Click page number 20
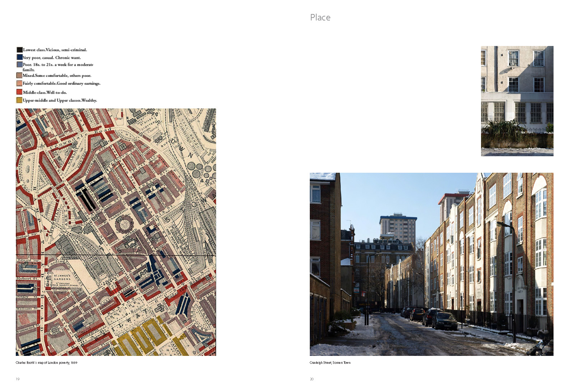Screen dimensions: 588x390 tap(312, 379)
